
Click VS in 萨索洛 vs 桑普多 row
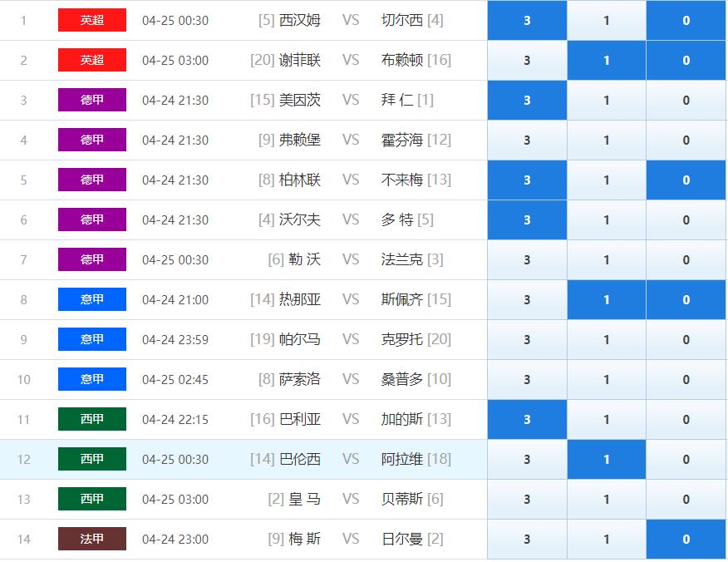351,380
